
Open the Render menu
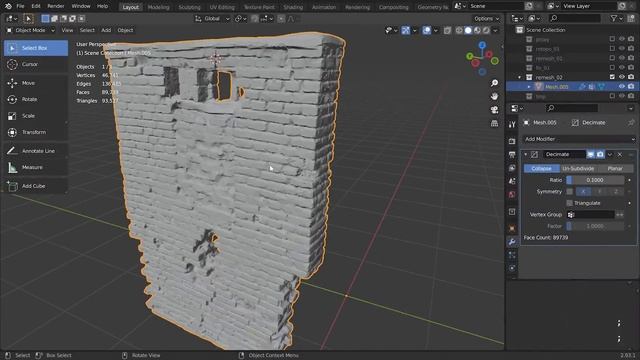pos(56,6)
